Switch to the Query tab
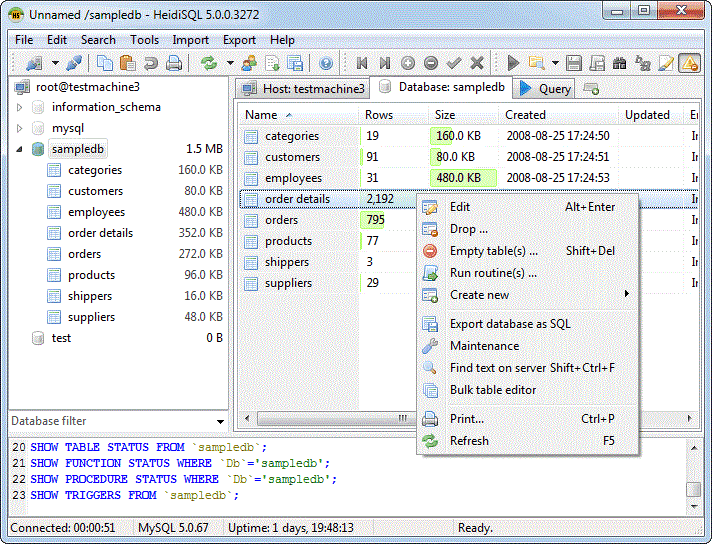 click(x=545, y=88)
